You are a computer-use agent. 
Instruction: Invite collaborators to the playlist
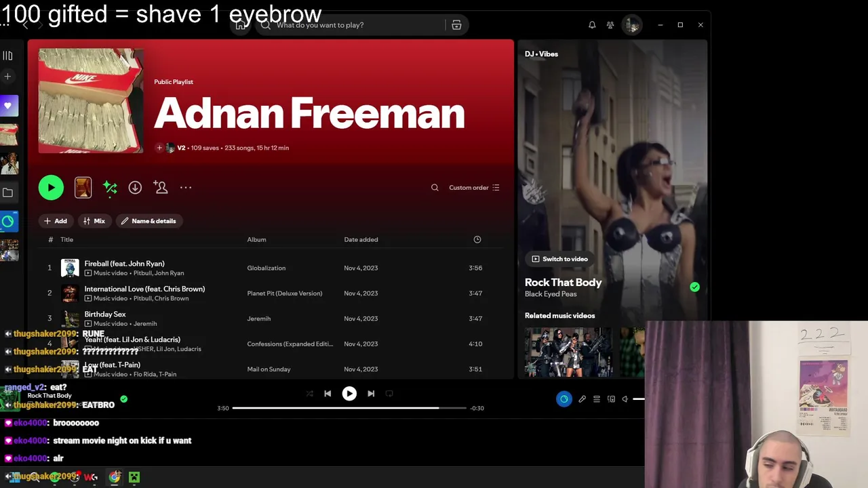point(161,188)
